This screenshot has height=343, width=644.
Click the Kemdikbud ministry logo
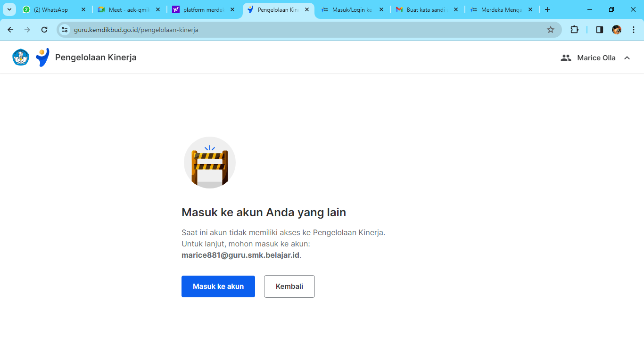21,57
